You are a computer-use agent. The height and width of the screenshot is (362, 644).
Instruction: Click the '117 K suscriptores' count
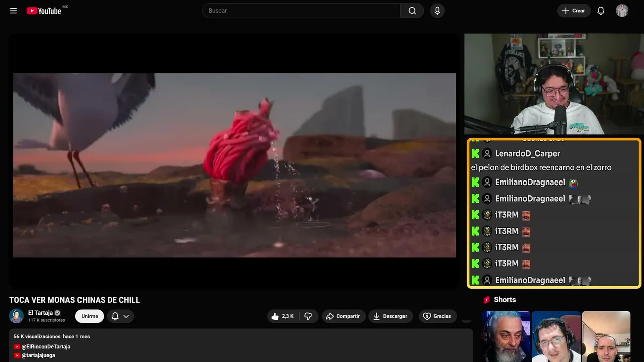47,320
